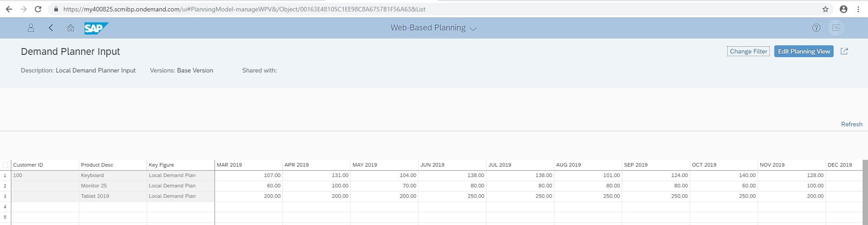Viewport: 868px width, 225px height.
Task: Click the table vertical scrollbar
Action: click(x=865, y=192)
